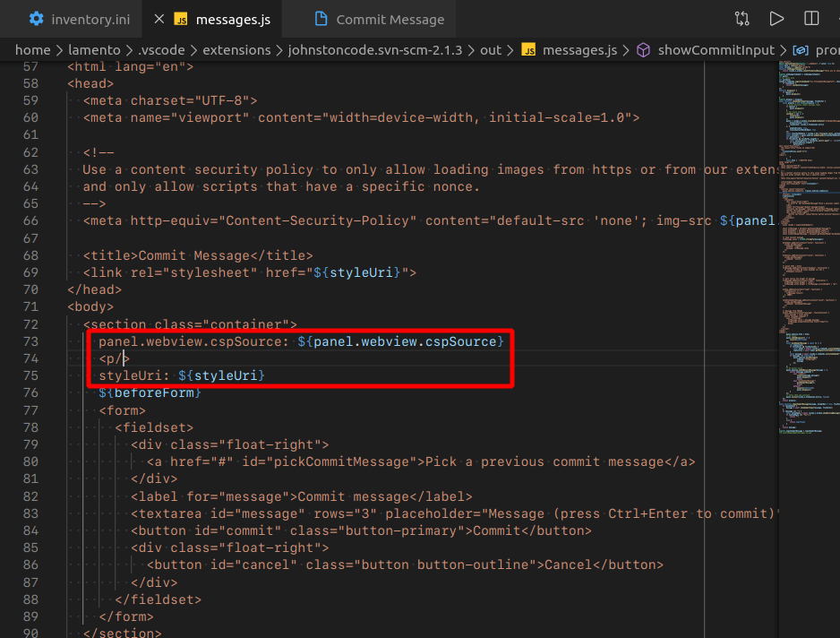Click the cube symbol icon beside showCommitInput
Viewport: 840px width, 638px height.
(x=642, y=50)
